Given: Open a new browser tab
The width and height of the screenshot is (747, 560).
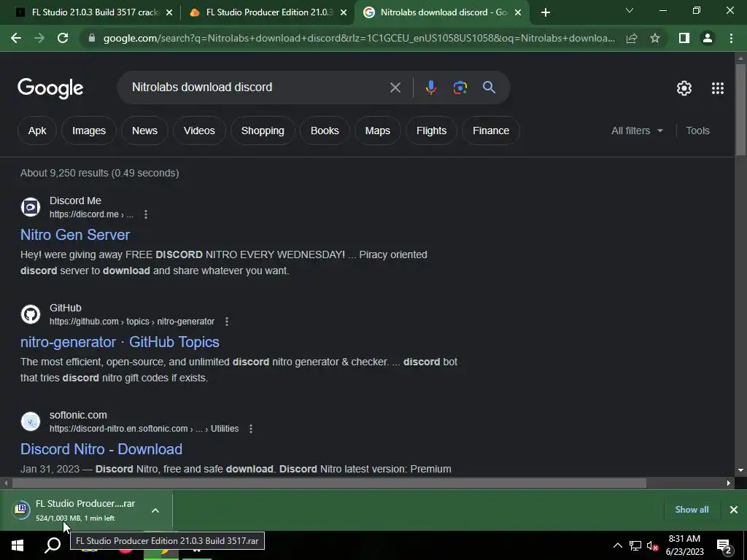Looking at the screenshot, I should [546, 12].
